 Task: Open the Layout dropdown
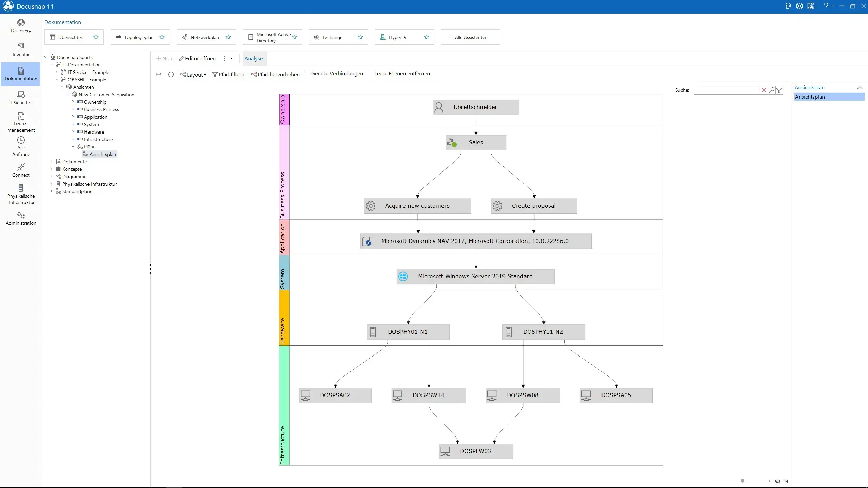(x=193, y=75)
